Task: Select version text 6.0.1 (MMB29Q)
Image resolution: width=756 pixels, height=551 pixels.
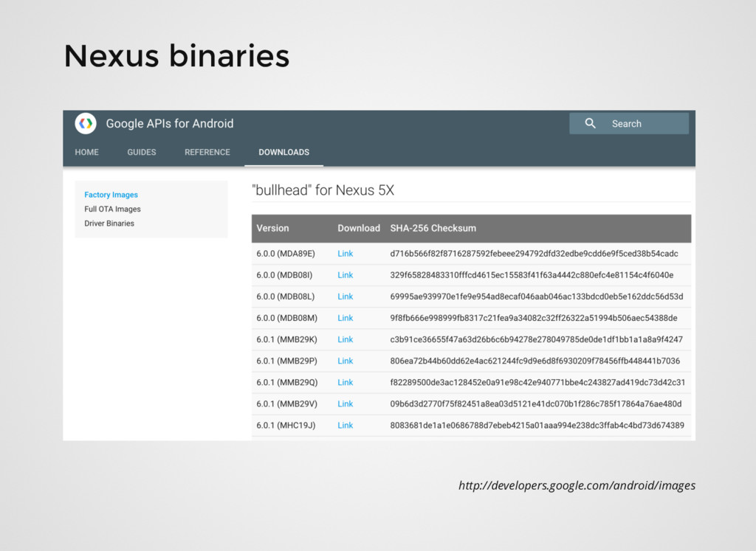Action: [x=287, y=382]
